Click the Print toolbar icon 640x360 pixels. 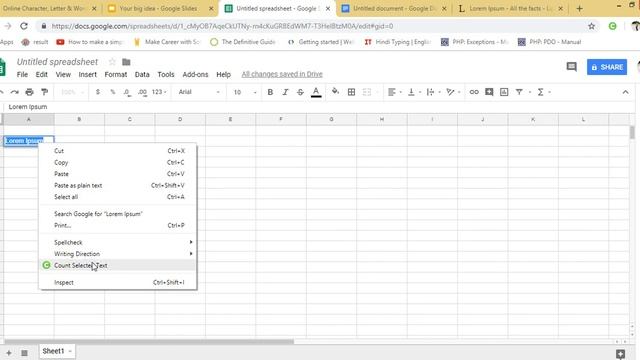pyautogui.click(x=29, y=92)
